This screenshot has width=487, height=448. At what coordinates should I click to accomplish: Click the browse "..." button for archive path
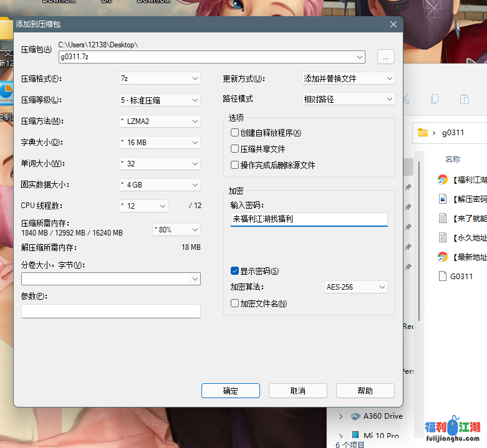coord(385,57)
